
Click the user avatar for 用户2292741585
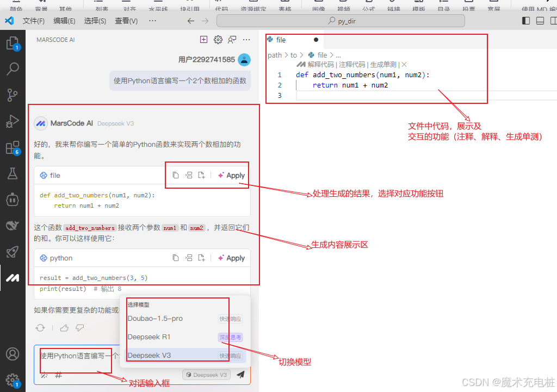(244, 60)
